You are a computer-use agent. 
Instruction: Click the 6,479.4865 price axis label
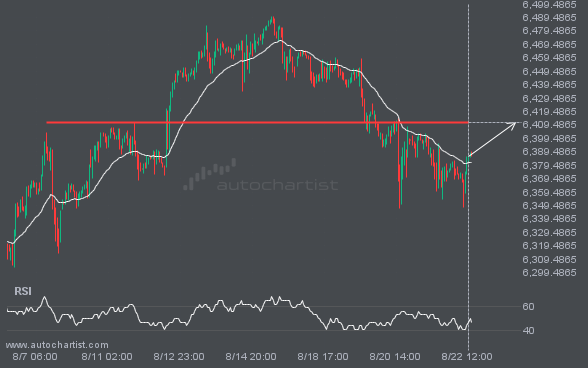pyautogui.click(x=549, y=31)
